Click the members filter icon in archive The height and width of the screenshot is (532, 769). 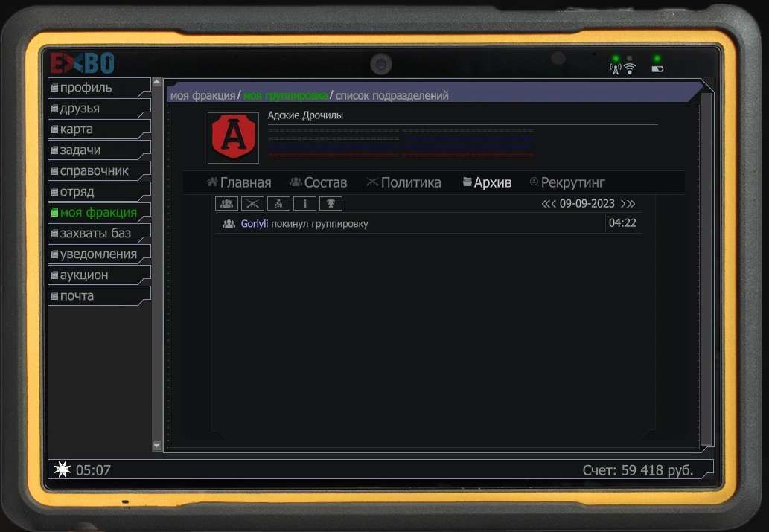226,204
